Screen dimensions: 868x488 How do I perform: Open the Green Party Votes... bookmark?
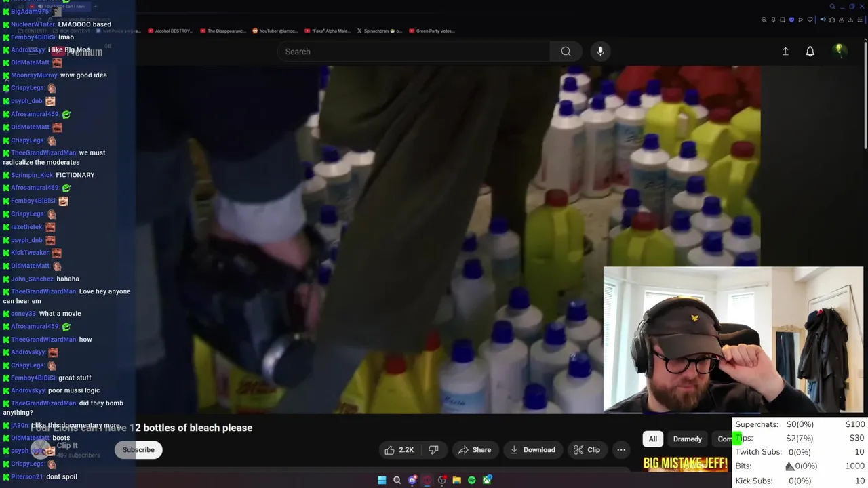tap(431, 30)
